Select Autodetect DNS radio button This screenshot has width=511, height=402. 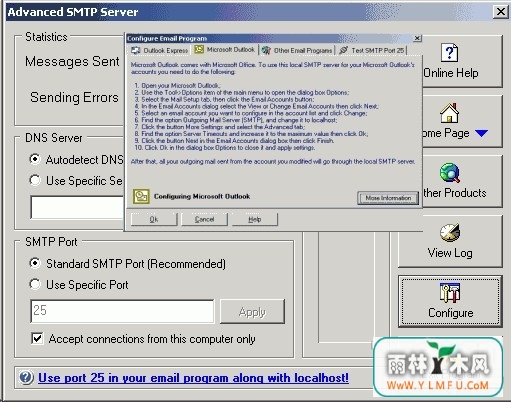[35, 159]
